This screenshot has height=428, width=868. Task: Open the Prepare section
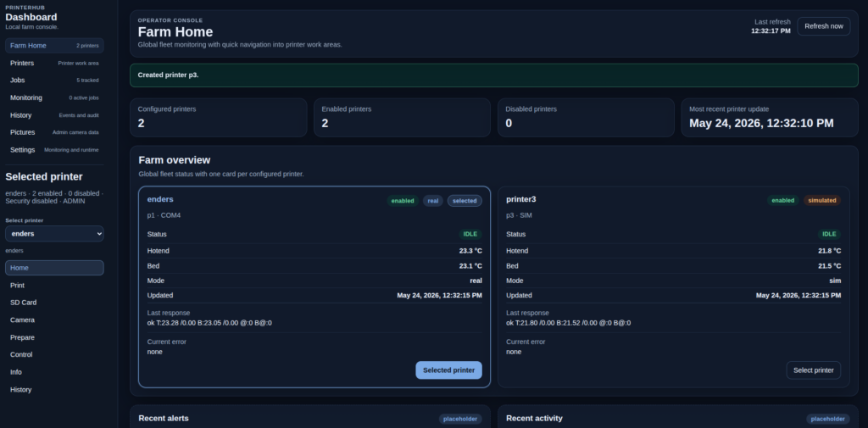(54, 337)
